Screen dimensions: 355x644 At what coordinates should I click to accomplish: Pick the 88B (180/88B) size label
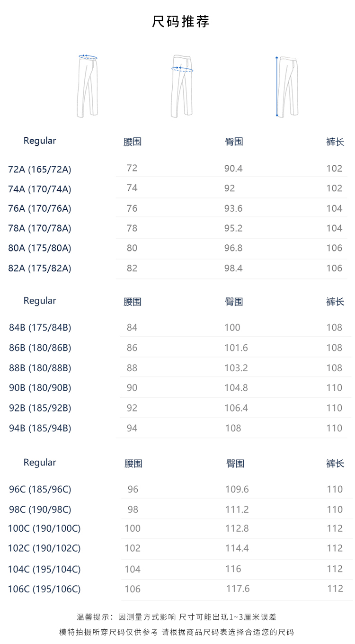(40, 368)
